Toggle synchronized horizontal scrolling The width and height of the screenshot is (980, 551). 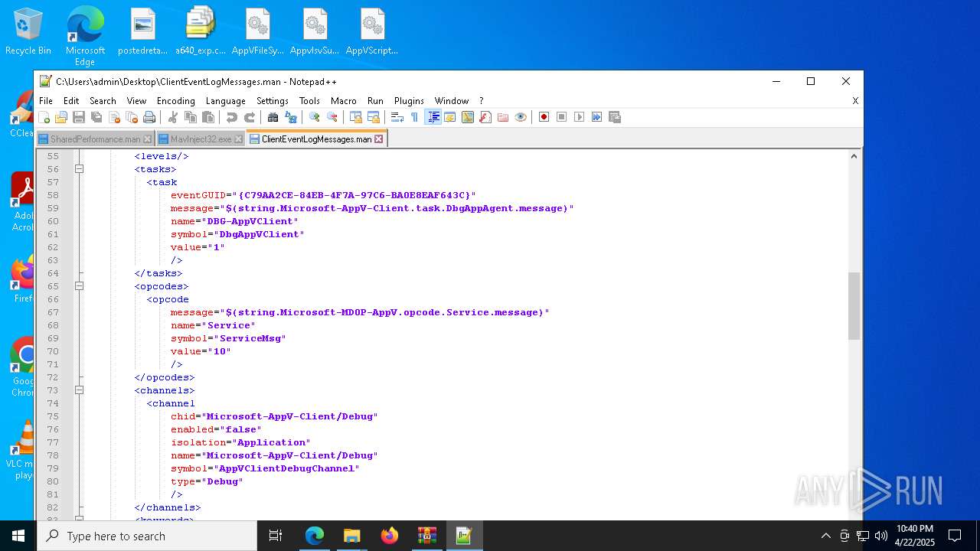tap(373, 117)
